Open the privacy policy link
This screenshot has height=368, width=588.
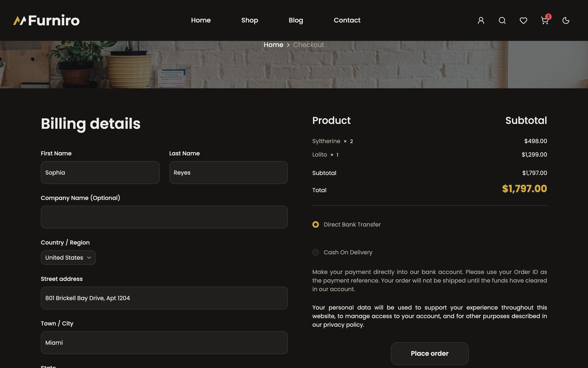pos(344,325)
